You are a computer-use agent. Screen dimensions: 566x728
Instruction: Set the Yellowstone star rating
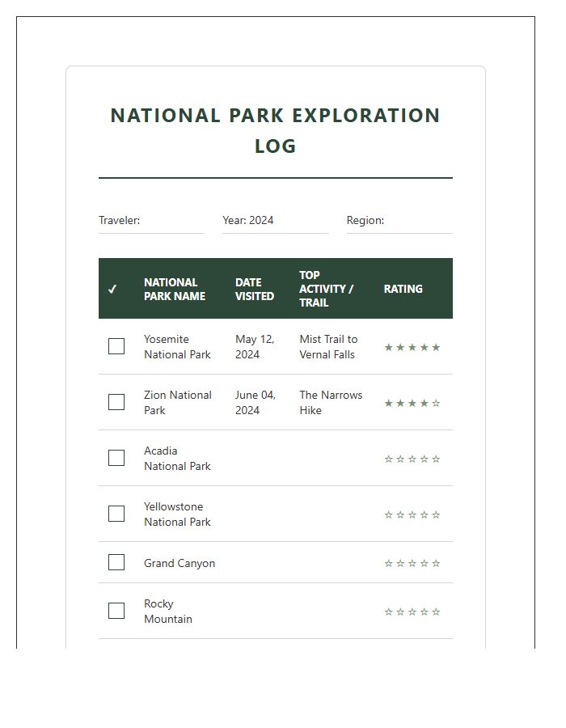click(412, 515)
